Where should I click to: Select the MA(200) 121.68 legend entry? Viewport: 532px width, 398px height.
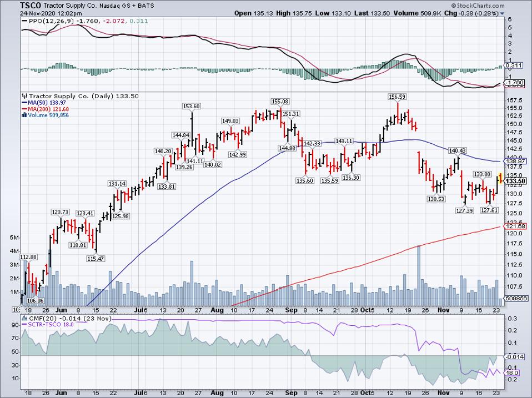pyautogui.click(x=49, y=109)
